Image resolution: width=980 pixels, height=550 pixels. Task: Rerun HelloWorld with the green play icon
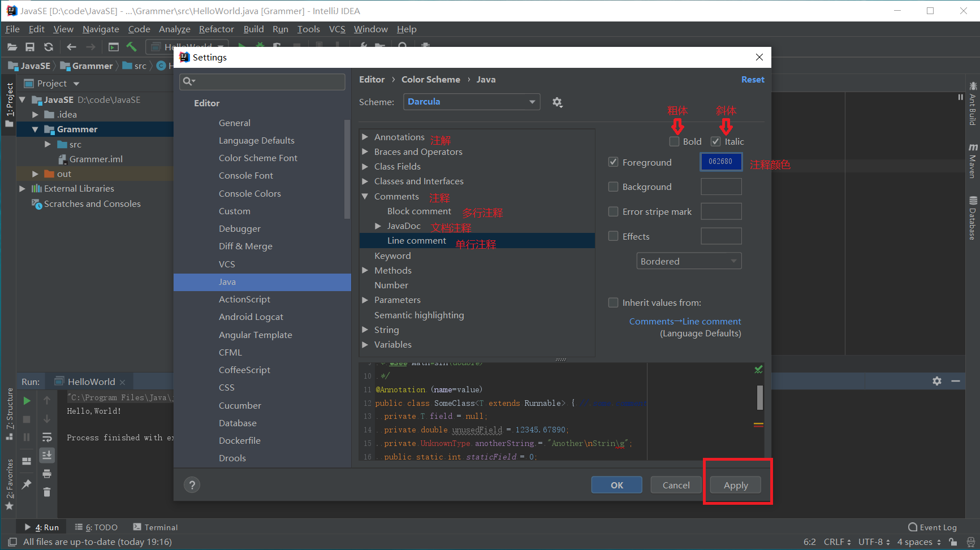click(x=27, y=401)
